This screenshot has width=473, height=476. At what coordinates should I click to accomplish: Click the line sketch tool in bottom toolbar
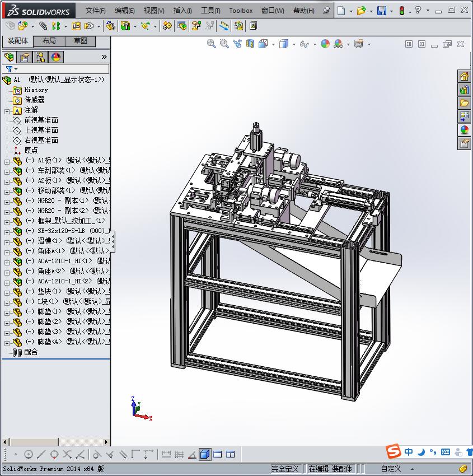click(x=41, y=454)
